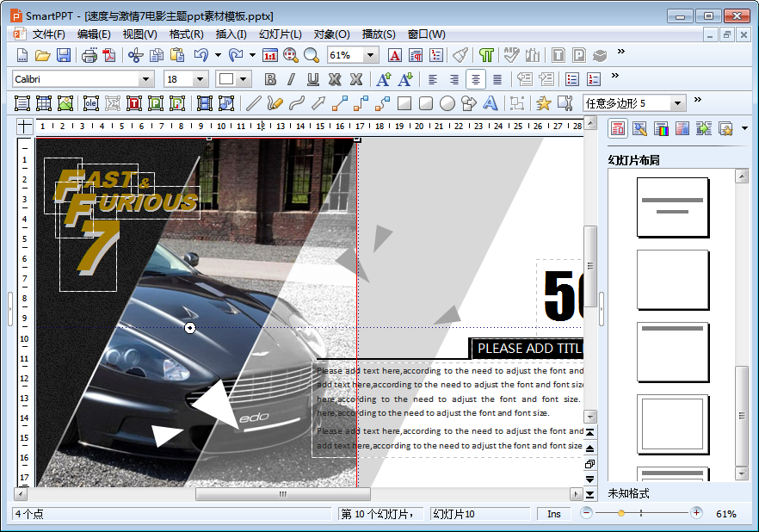Open the Calibri font name dropdown
Screen dimensions: 759x532
[x=145, y=79]
